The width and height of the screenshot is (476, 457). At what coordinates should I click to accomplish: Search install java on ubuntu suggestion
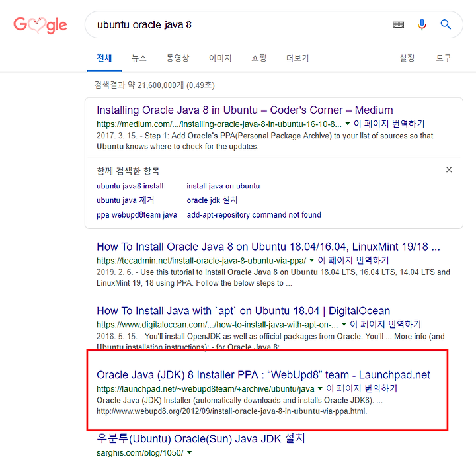click(223, 186)
